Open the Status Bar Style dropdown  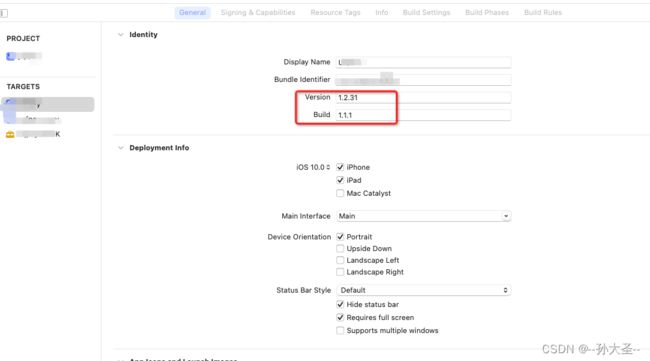[x=424, y=290]
